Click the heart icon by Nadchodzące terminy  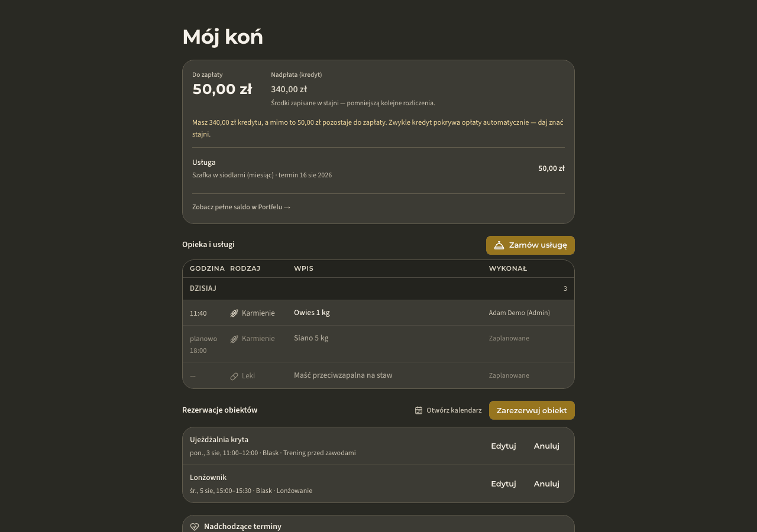(195, 527)
